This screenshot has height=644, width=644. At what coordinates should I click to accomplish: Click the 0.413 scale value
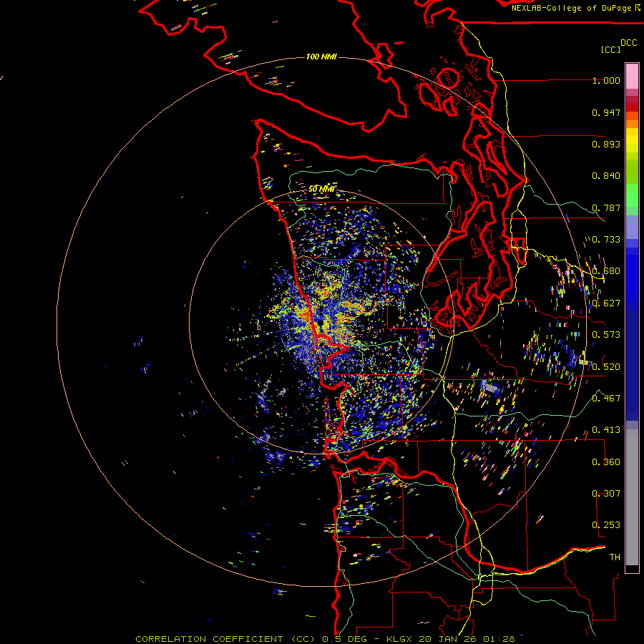(x=606, y=430)
